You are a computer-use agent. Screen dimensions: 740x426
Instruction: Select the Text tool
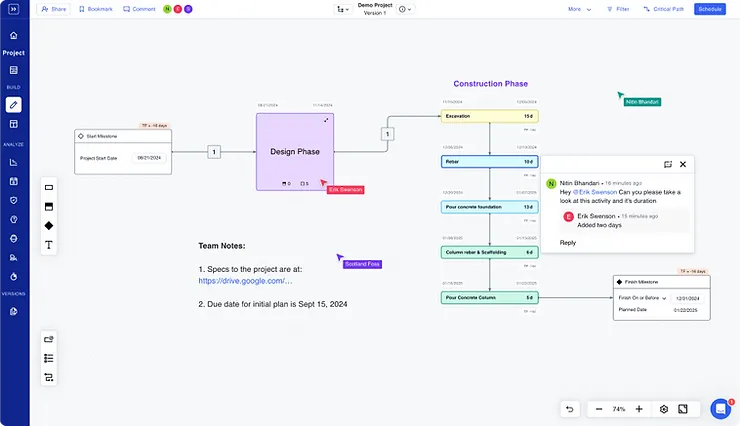pos(49,245)
